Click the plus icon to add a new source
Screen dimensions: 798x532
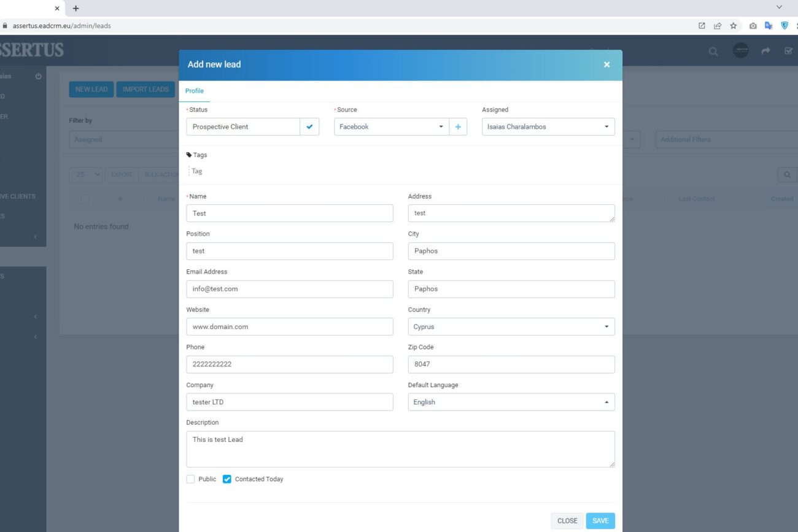coord(458,127)
